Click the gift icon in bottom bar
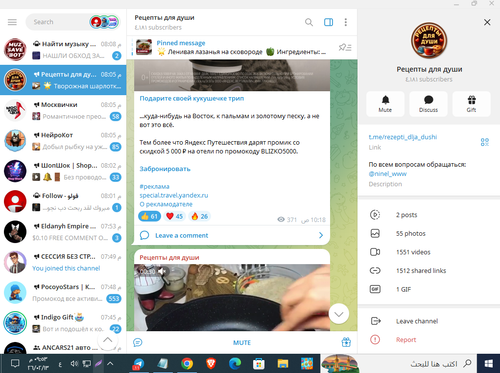Viewport: 500px width, 373px height. point(346,342)
